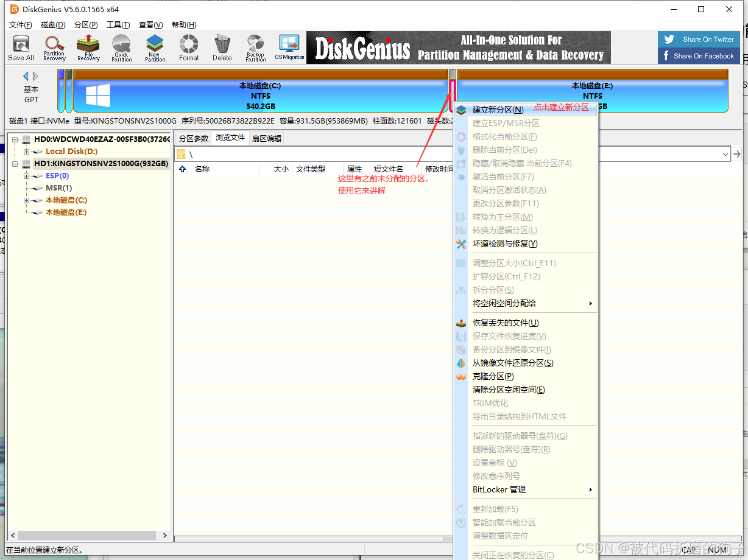Choose 克隆分区(P) menu entry
Screen dimensions: 748x560
[x=526, y=377]
